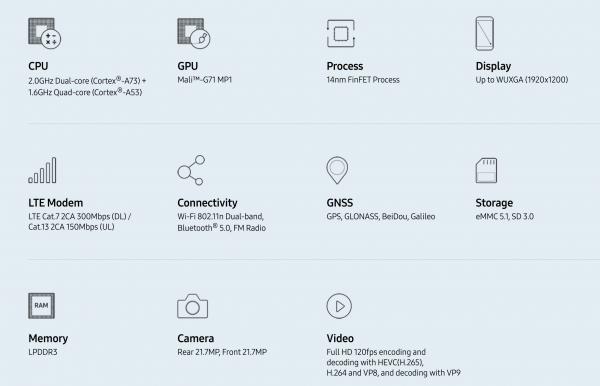
Task: Click the Camera icon
Action: (x=192, y=306)
